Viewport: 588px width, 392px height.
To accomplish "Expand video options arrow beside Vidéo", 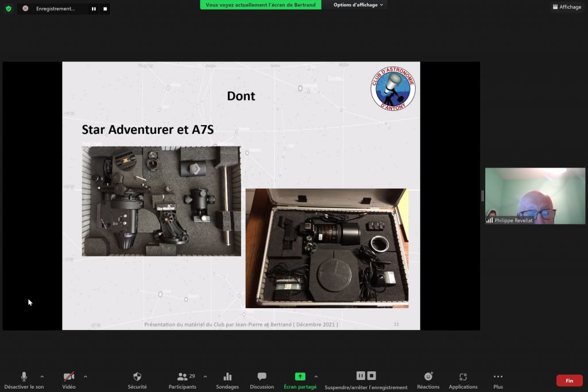I will (x=86, y=377).
